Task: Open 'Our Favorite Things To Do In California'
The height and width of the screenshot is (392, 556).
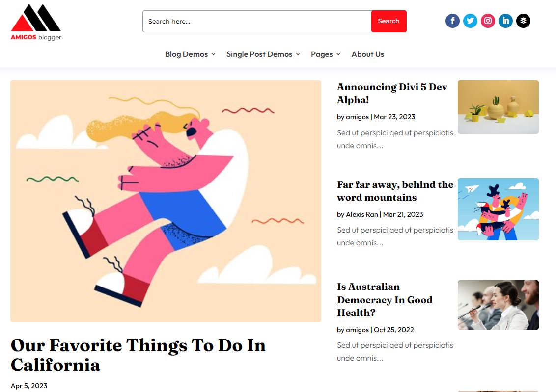Action: click(x=138, y=355)
